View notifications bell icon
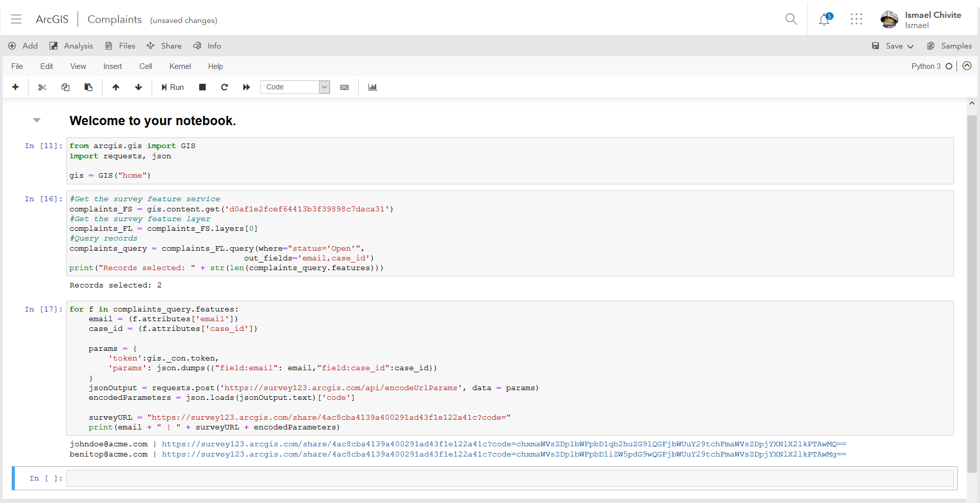The width and height of the screenshot is (980, 503). click(x=825, y=19)
